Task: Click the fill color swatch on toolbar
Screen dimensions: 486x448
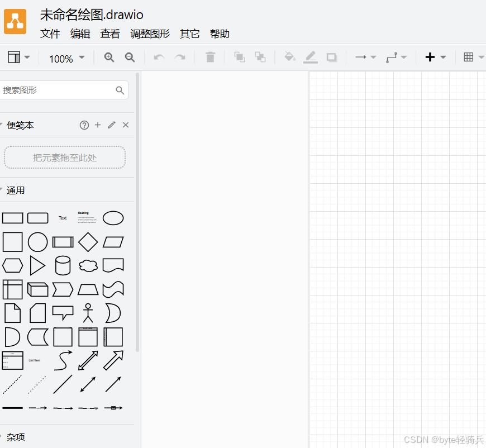Action: [289, 57]
